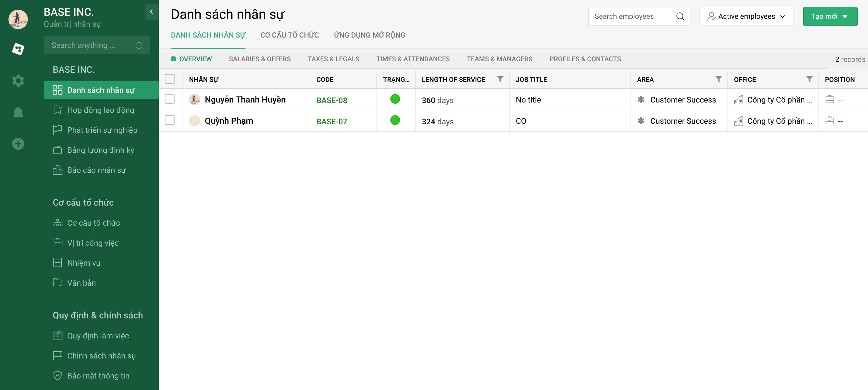Open the Salaries & Offers tab
Screen dimensions: 868x390
(259, 59)
